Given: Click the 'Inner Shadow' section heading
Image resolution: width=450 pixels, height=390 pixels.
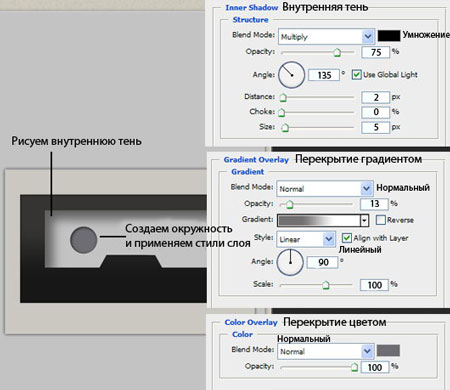Looking at the screenshot, I should click(x=251, y=8).
